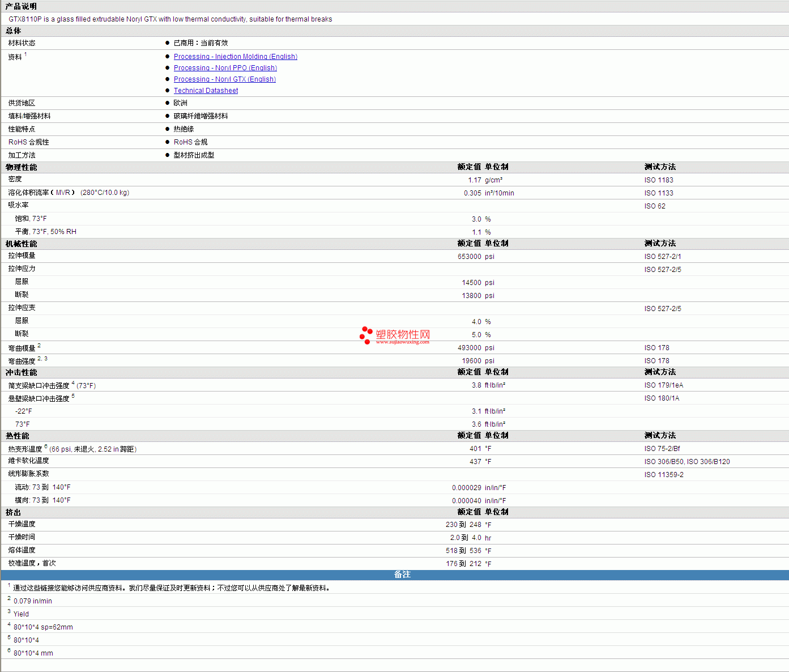The image size is (789, 672).
Task: Click ISO 306/B50, ISO 306/B120 method
Action: point(687,462)
